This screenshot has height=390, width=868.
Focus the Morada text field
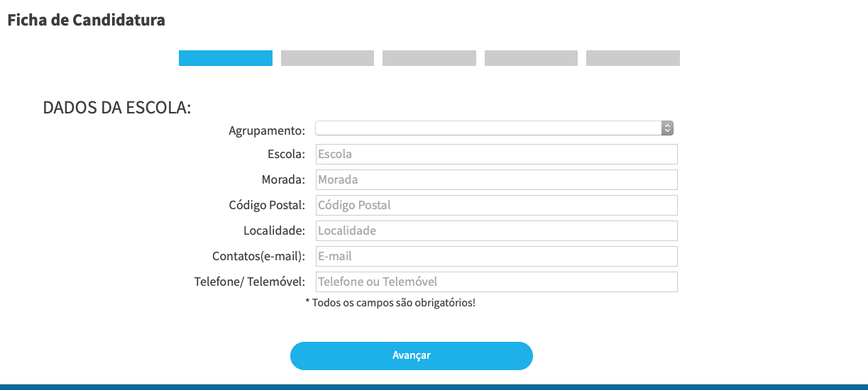point(496,179)
